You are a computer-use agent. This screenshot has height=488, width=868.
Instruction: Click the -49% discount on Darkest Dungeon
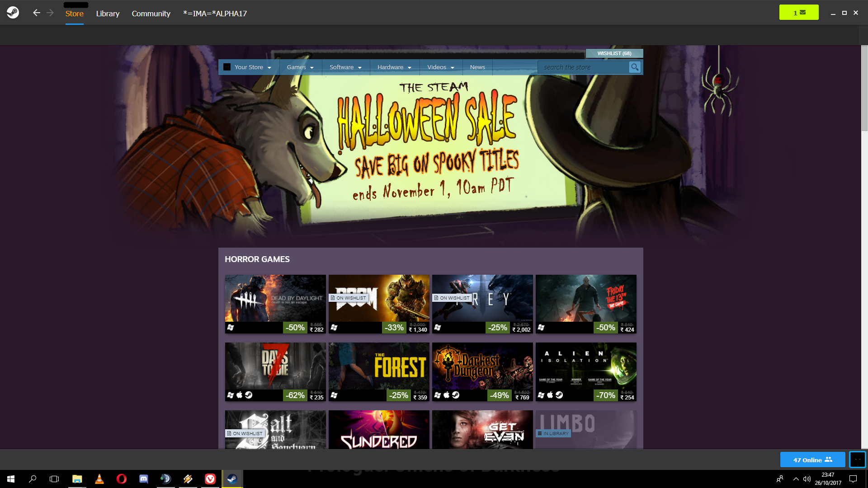(500, 395)
